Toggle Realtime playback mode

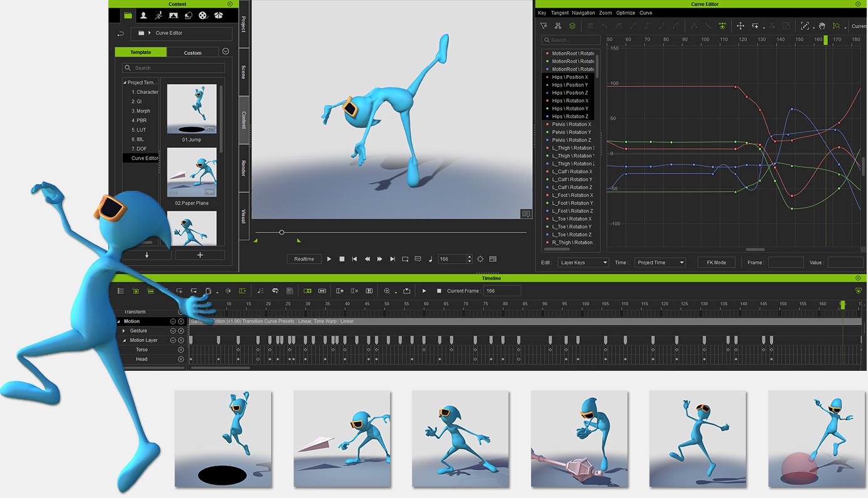click(x=304, y=259)
